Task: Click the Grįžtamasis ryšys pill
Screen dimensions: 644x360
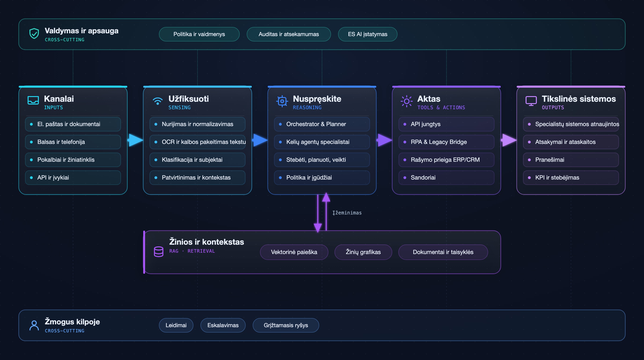Action: [286, 325]
